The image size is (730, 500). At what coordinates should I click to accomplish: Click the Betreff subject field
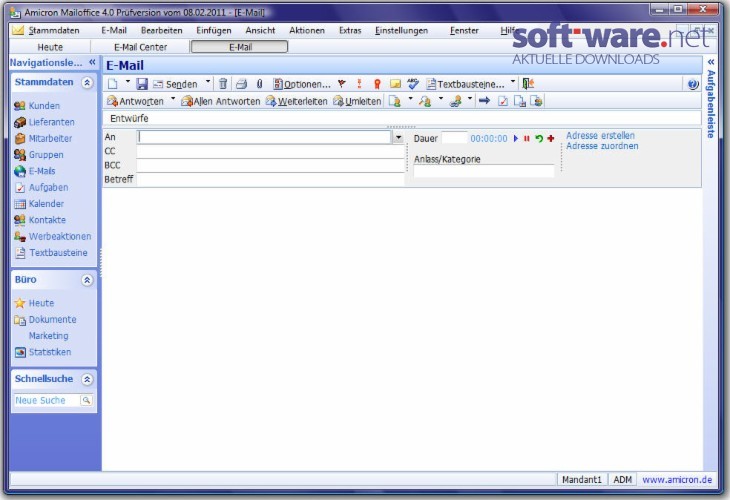click(270, 180)
